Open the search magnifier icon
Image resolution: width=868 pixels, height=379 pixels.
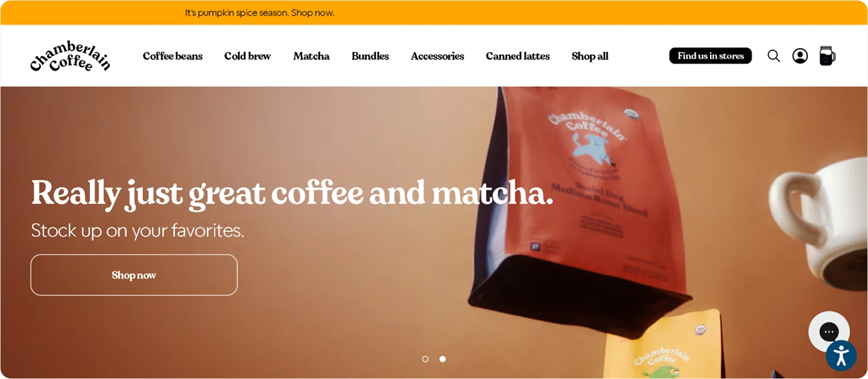point(774,56)
